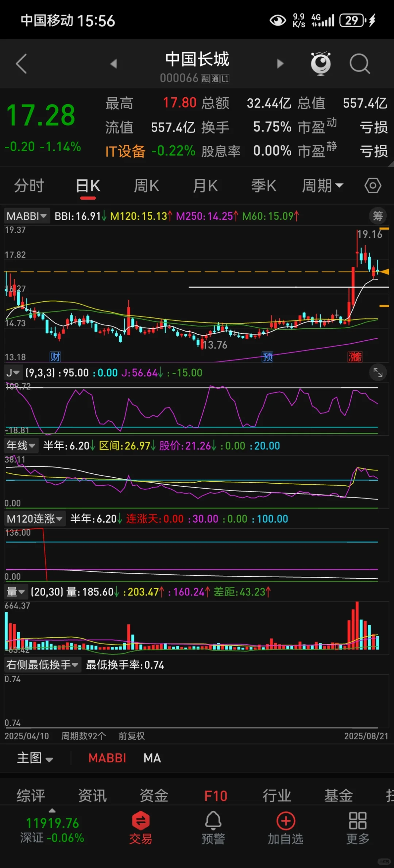Image resolution: width=394 pixels, height=868 pixels.
Task: Open chart settings hexagon icon
Action: click(373, 185)
